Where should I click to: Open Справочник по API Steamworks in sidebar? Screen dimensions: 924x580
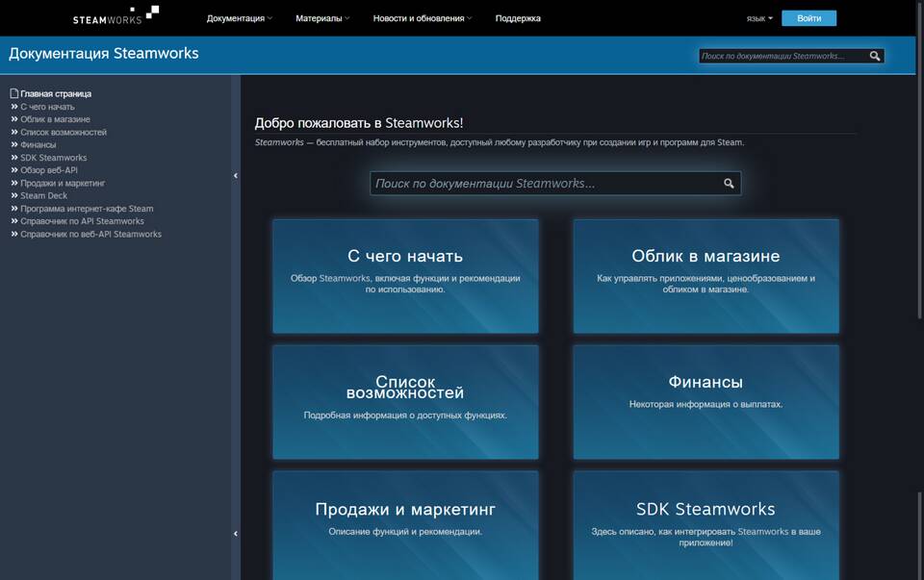pos(82,221)
